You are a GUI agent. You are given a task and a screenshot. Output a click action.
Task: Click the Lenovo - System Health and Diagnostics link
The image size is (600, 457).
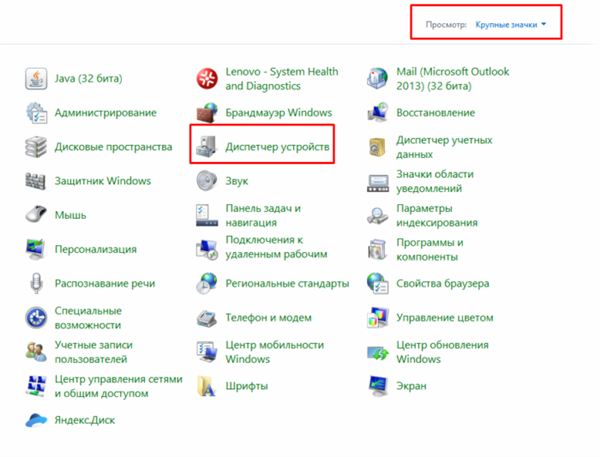click(x=282, y=78)
